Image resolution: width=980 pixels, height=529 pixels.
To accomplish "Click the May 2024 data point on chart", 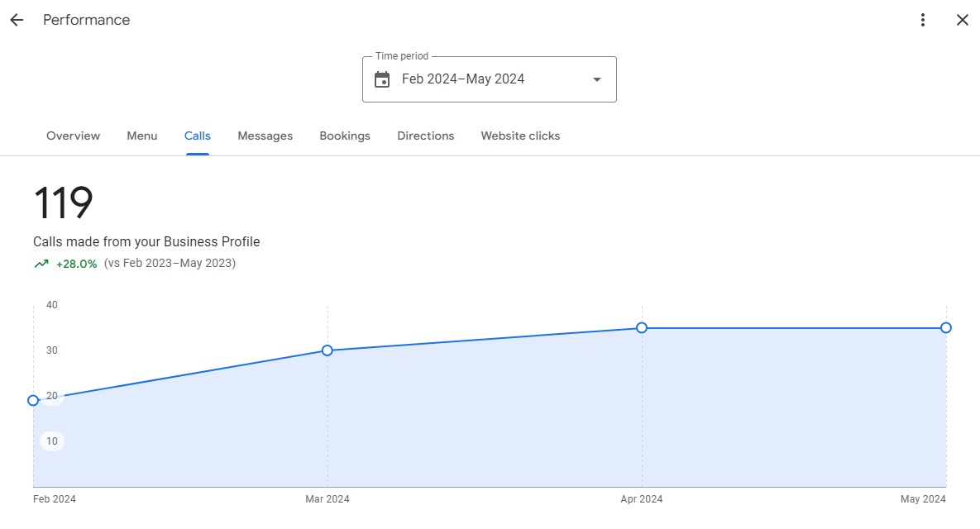I will (946, 327).
